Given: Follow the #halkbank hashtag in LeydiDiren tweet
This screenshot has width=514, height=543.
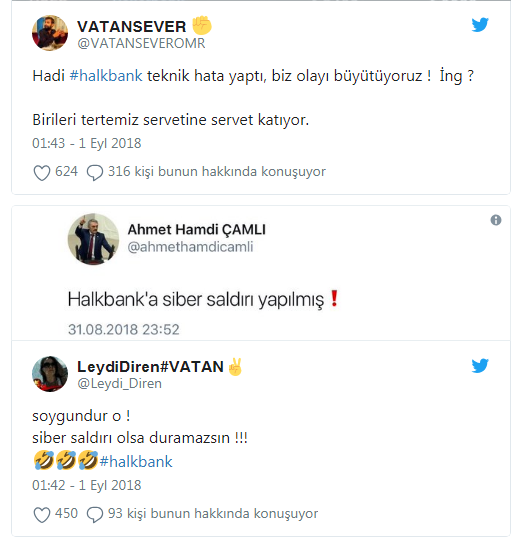Looking at the screenshot, I should 136,462.
